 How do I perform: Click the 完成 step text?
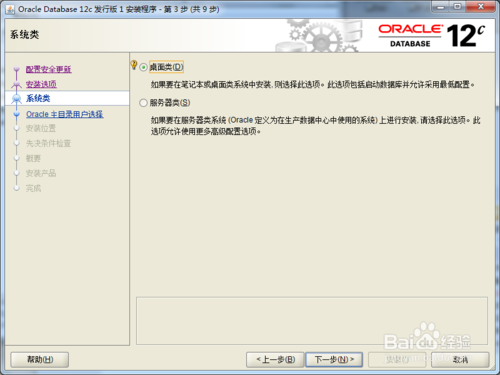click(x=33, y=188)
